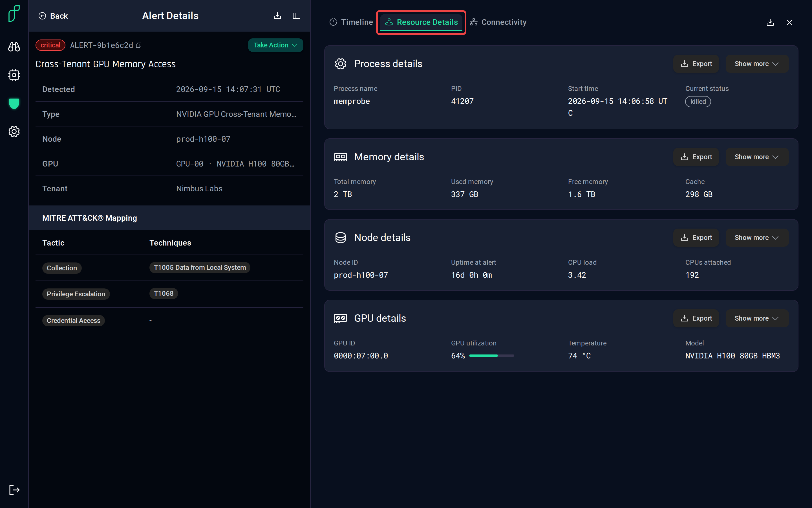
Task: Expand Show more in Node details
Action: pos(757,238)
